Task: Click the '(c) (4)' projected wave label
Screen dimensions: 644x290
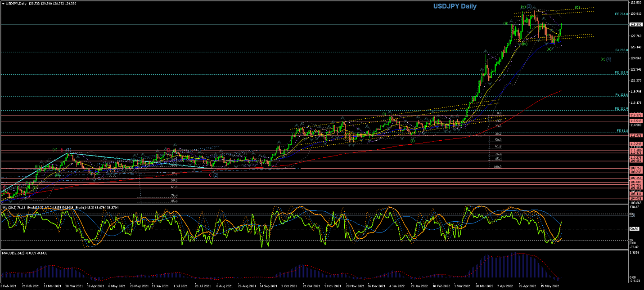Action: coord(606,59)
